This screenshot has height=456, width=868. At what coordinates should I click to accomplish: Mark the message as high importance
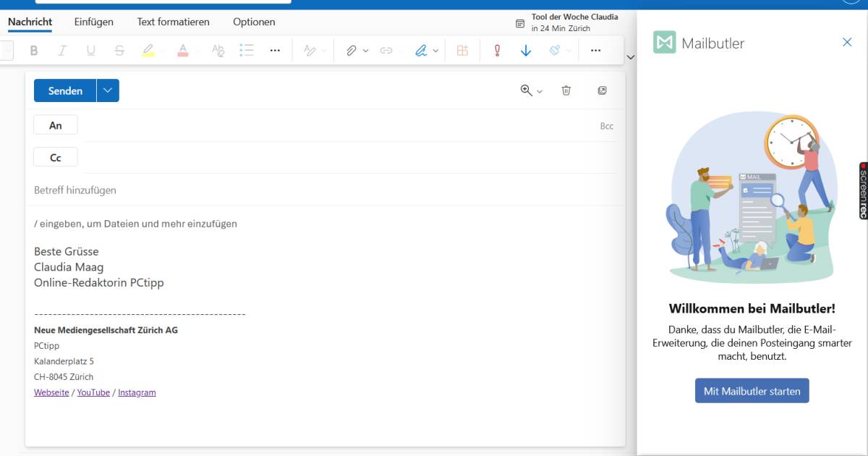tap(497, 50)
